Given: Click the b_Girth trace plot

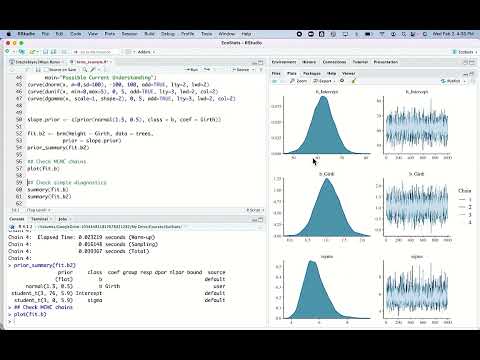Looking at the screenshot, I should pyautogui.click(x=416, y=207).
